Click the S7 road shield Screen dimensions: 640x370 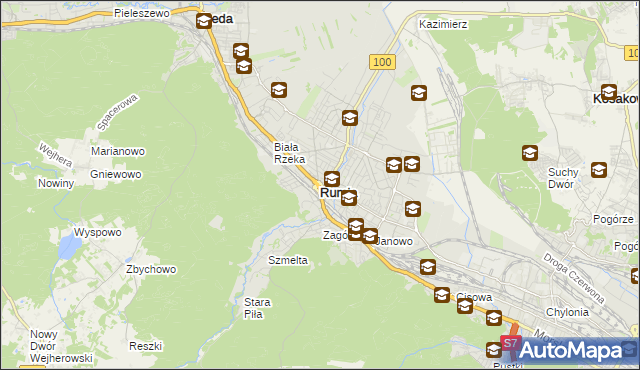pyautogui.click(x=510, y=343)
